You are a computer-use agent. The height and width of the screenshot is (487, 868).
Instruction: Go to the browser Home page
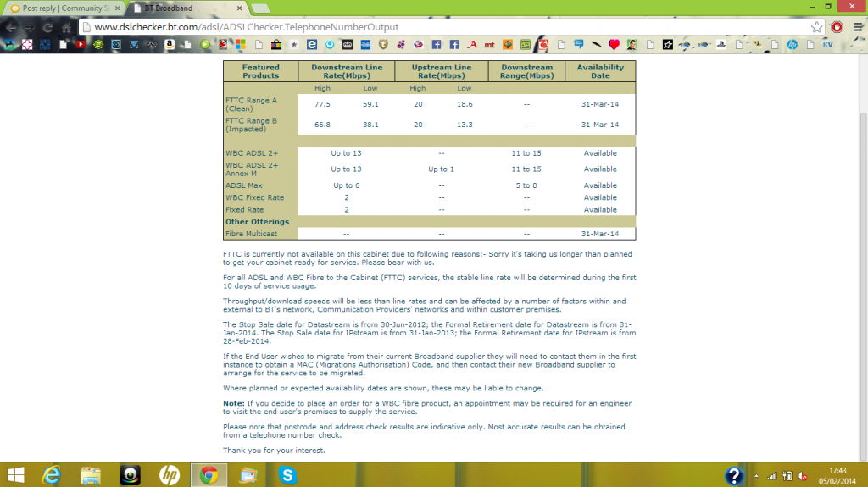66,27
